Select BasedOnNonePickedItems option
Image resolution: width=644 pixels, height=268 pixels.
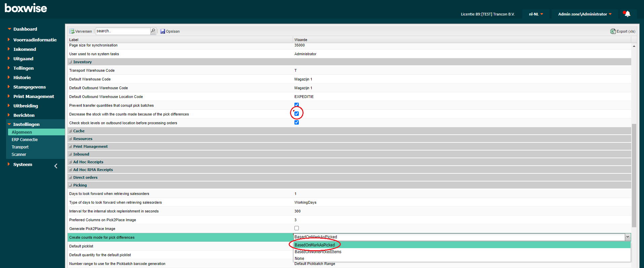pos(462,252)
